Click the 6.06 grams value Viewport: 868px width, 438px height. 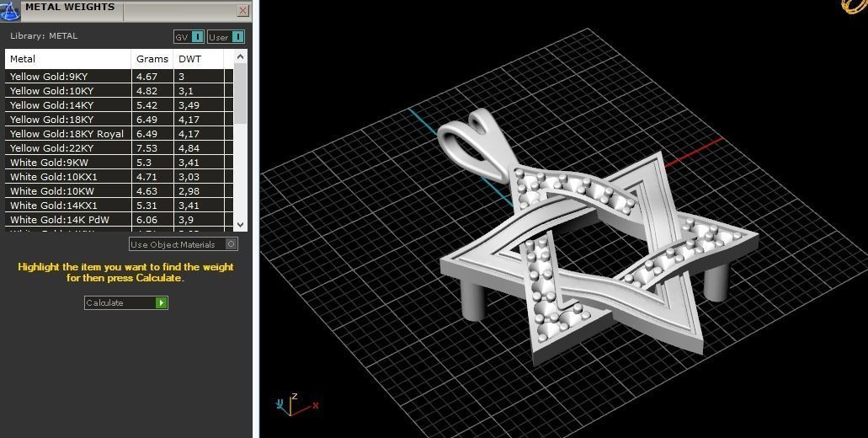click(x=146, y=221)
